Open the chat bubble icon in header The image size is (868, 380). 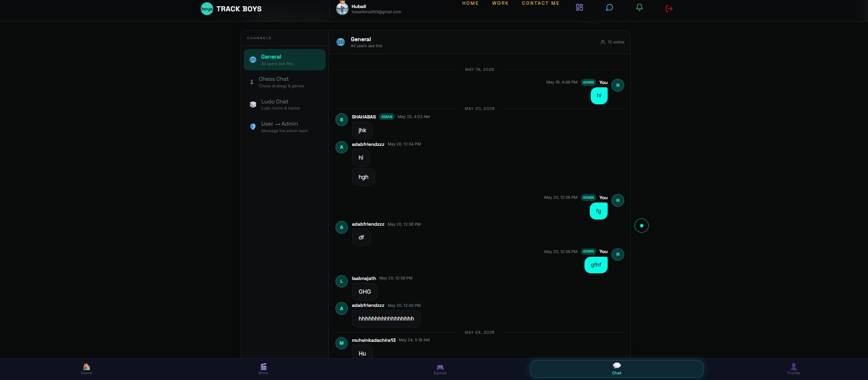pyautogui.click(x=610, y=7)
